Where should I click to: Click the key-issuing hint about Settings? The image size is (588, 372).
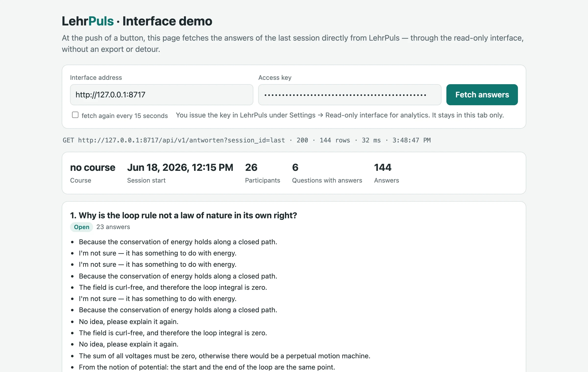pos(340,115)
